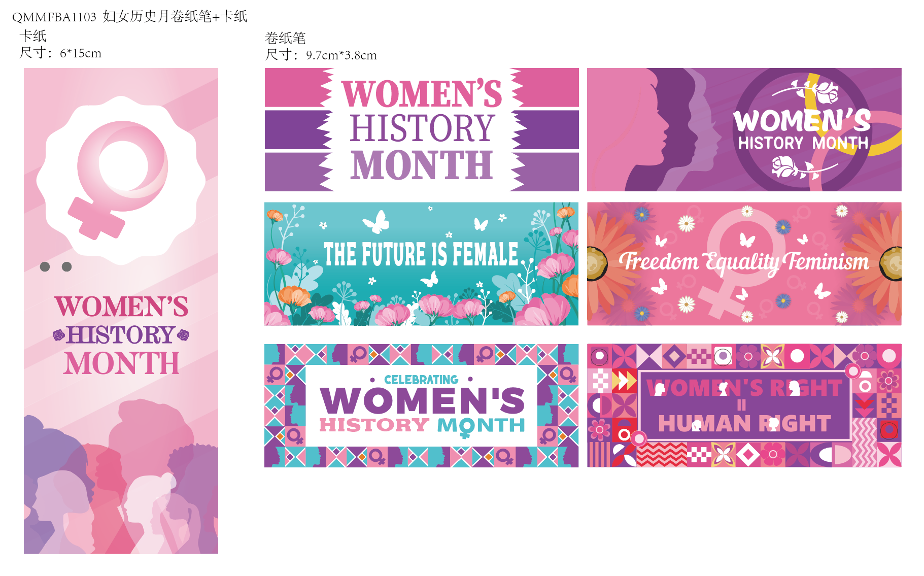Click the large white butterfly on teal banner
Screen dimensions: 924x576
[376, 222]
